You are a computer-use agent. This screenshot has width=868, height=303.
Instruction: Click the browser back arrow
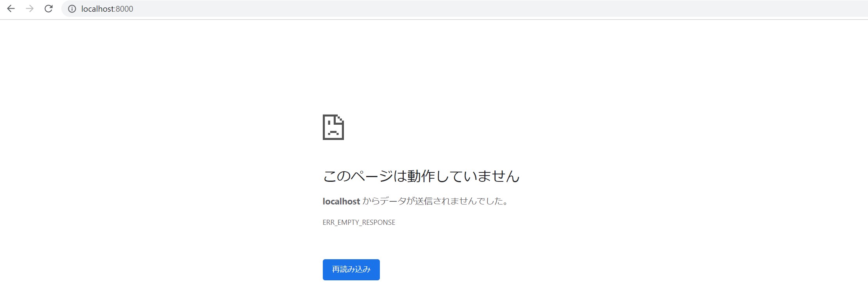pos(11,9)
